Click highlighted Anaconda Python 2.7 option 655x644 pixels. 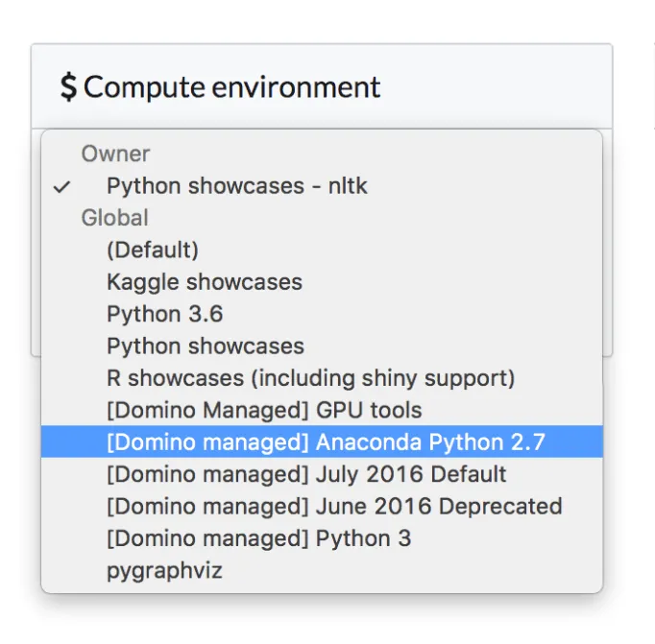tap(326, 442)
